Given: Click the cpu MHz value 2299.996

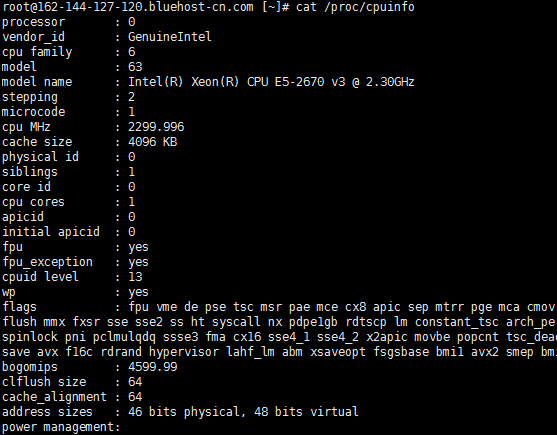Looking at the screenshot, I should [156, 127].
